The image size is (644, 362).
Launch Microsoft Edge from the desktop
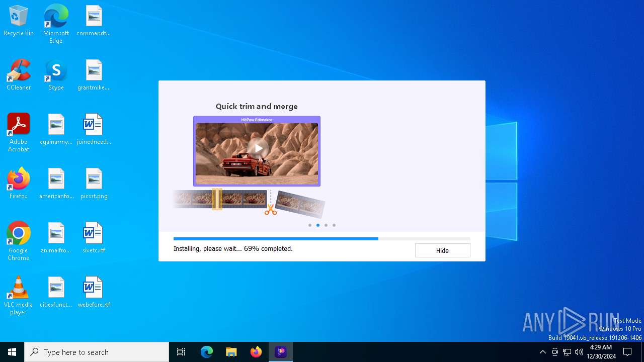(x=56, y=24)
